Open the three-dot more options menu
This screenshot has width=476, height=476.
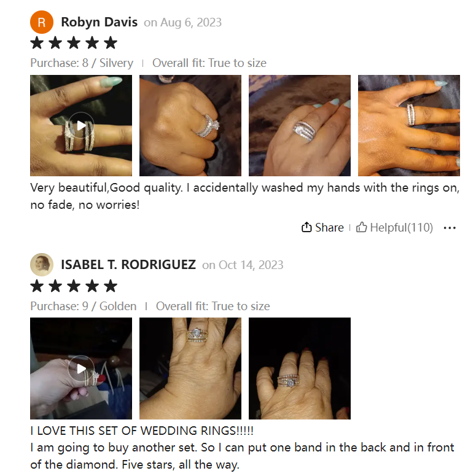450,228
